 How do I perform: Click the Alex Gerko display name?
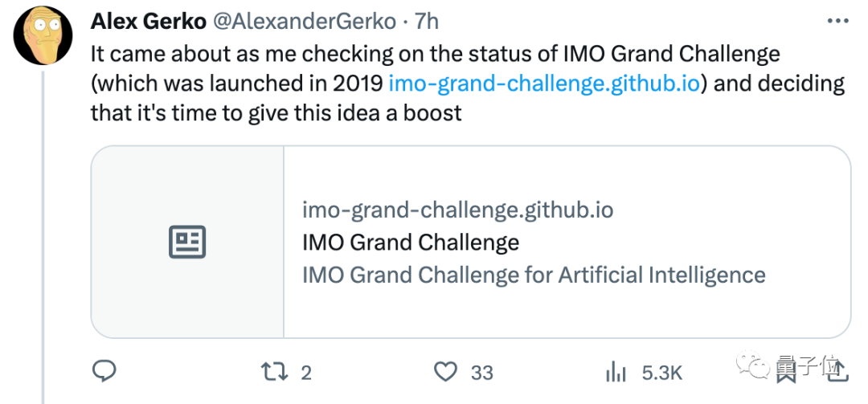(x=150, y=22)
